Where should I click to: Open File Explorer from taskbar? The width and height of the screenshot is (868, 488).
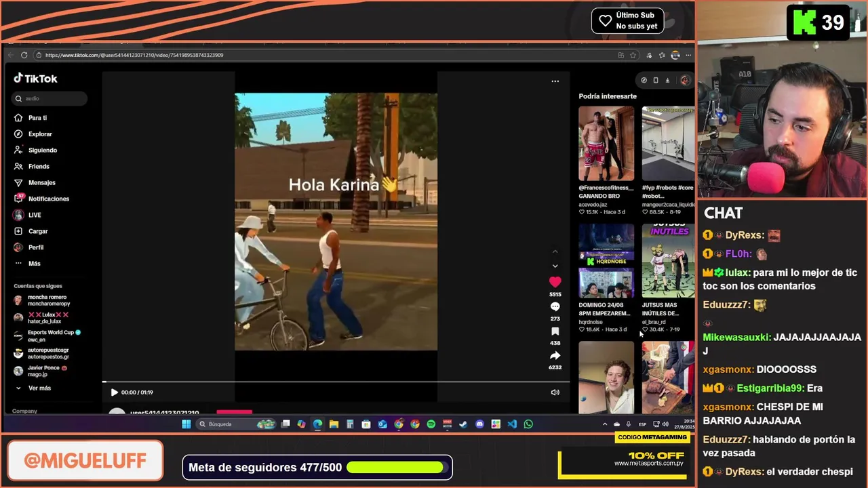[334, 424]
